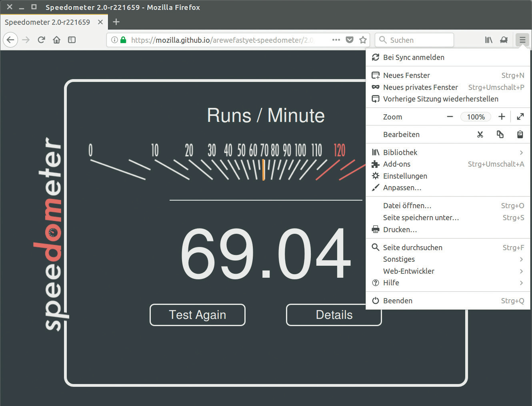532x406 pixels.
Task: Close the hamburger menu button
Action: click(522, 40)
